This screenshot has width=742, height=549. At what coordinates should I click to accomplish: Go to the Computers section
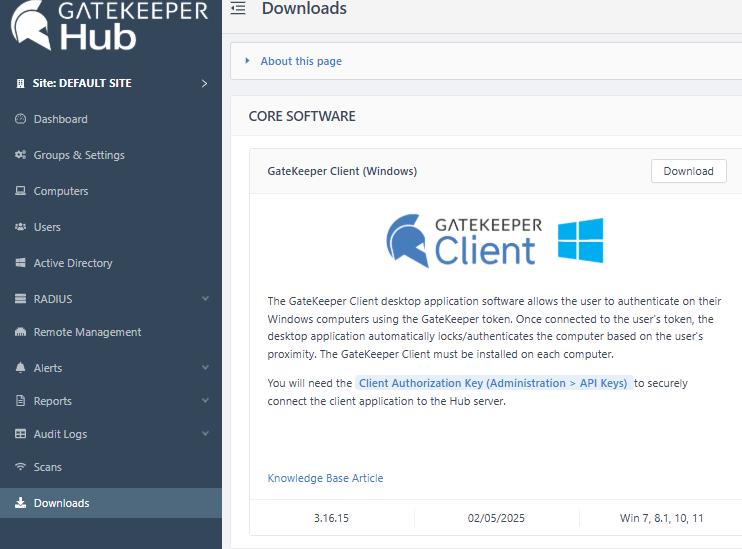[x=61, y=191]
